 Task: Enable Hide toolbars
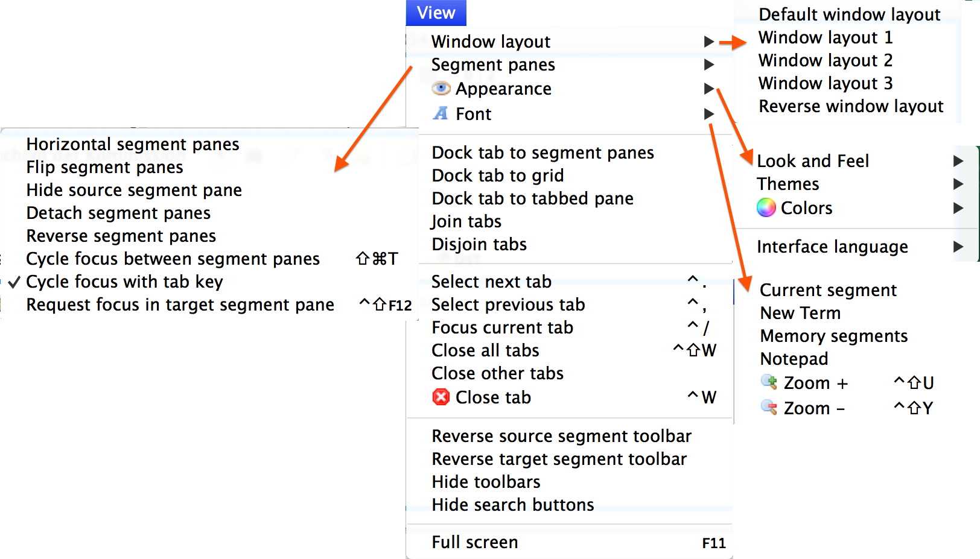485,481
